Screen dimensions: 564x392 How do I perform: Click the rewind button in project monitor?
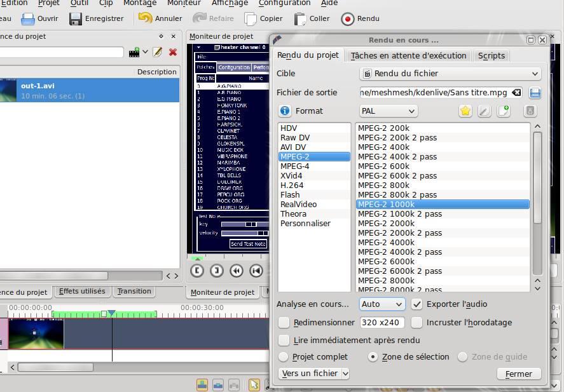click(x=236, y=271)
